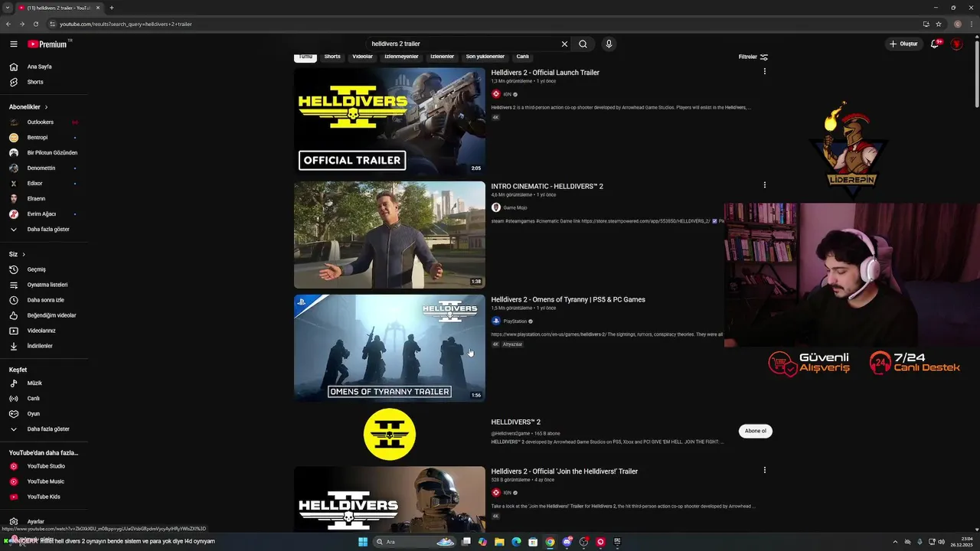Expand Abonelikler section chevron

pos(46,107)
